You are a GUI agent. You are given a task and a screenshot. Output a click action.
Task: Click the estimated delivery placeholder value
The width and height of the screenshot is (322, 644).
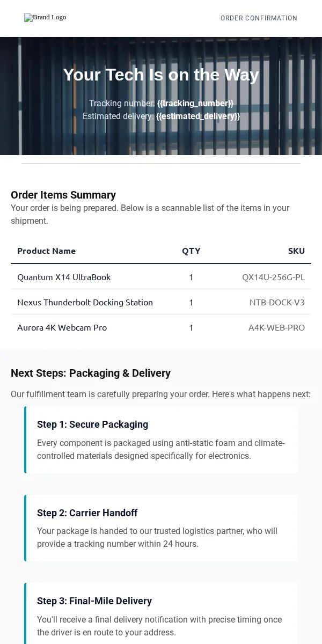[198, 116]
